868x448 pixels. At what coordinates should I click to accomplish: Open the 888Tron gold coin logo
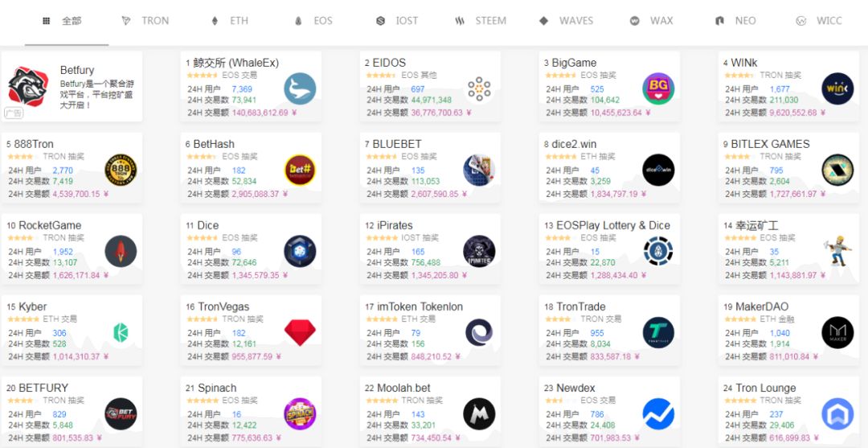121,170
